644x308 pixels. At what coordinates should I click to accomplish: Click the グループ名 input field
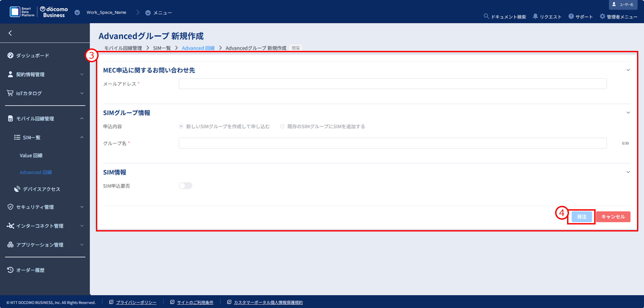coord(392,143)
